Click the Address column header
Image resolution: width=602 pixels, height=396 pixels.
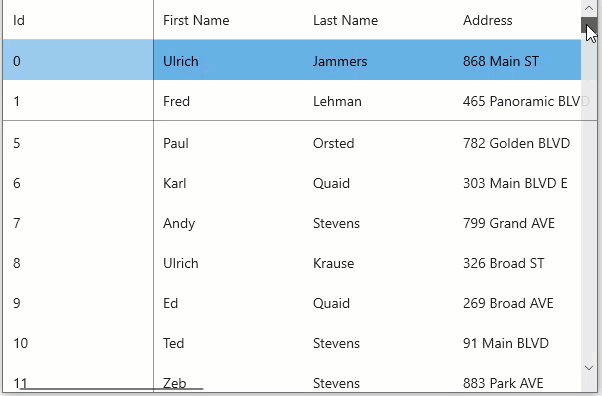point(517,20)
